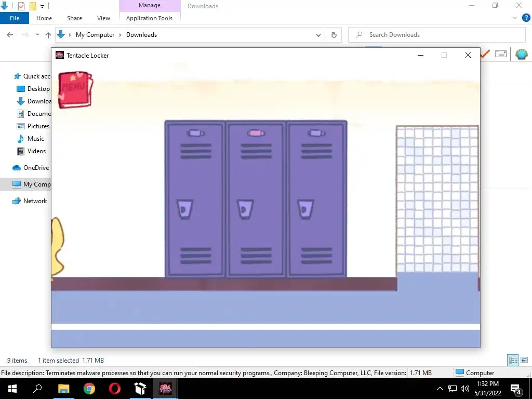
Task: Click Downloads in address breadcrumb
Action: (x=141, y=35)
